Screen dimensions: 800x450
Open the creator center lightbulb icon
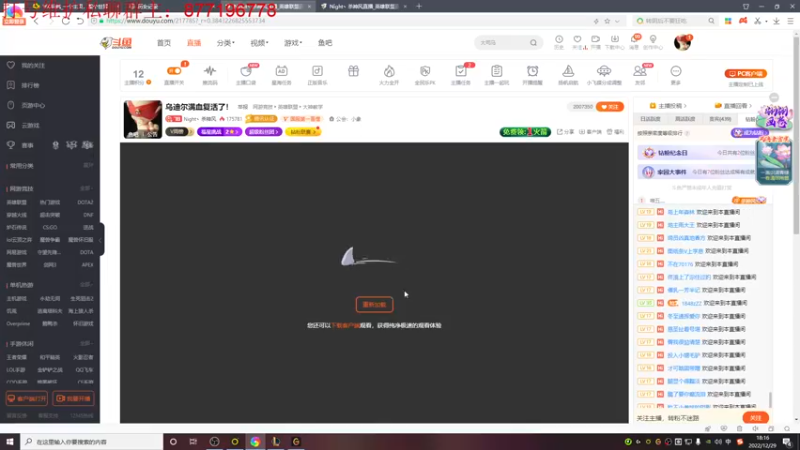pos(653,39)
